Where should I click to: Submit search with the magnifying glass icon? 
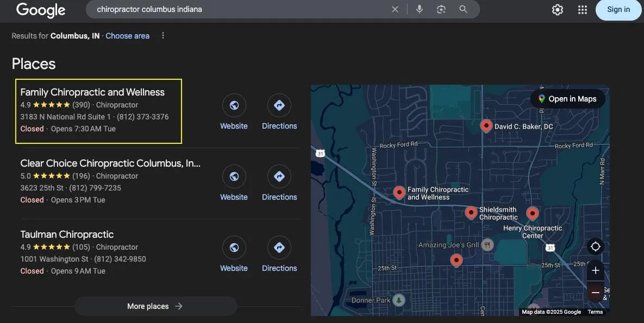(x=463, y=9)
